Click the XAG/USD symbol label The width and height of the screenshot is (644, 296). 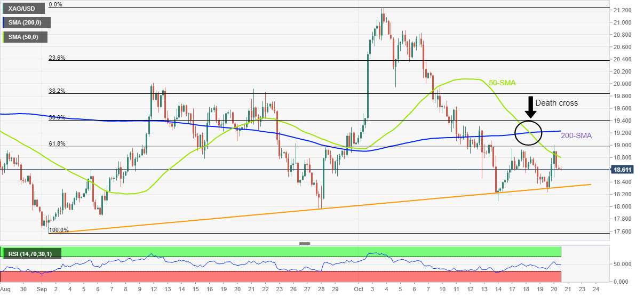point(20,9)
